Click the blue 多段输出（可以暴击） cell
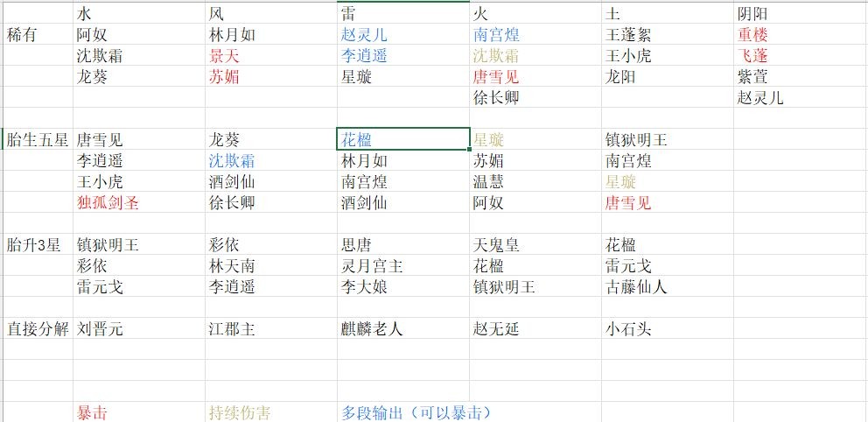 tap(416, 412)
